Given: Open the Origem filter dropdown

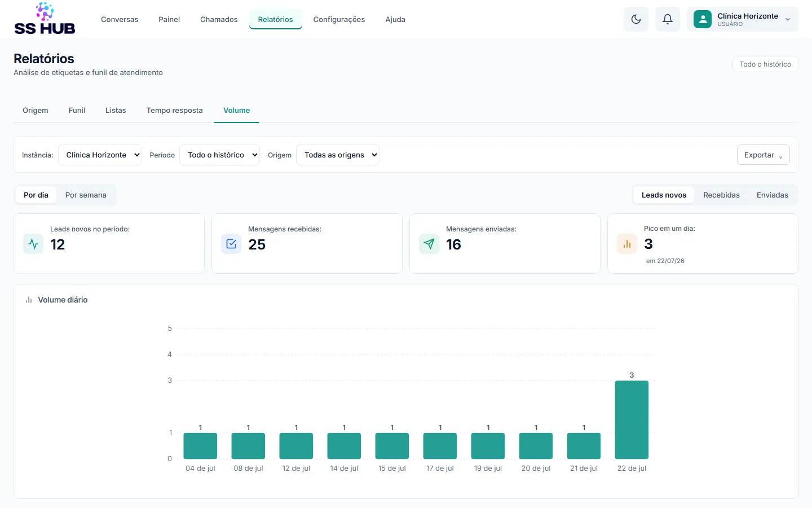Looking at the screenshot, I should coord(338,155).
